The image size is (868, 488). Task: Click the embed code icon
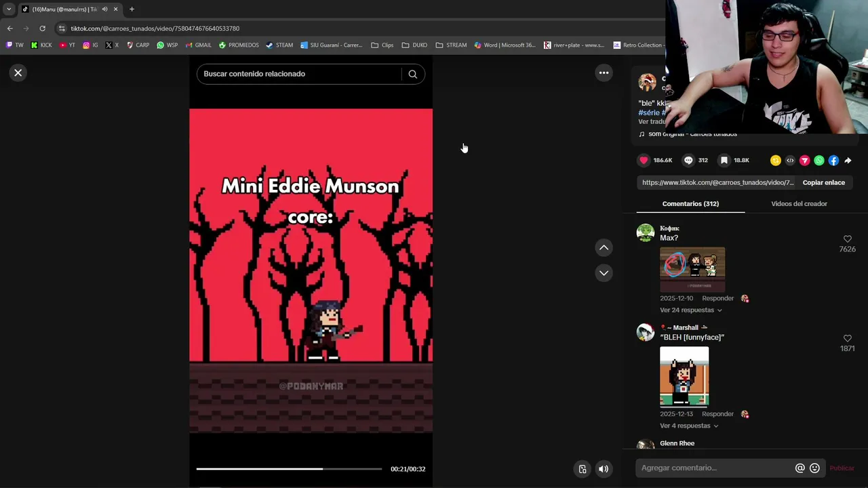tap(790, 161)
